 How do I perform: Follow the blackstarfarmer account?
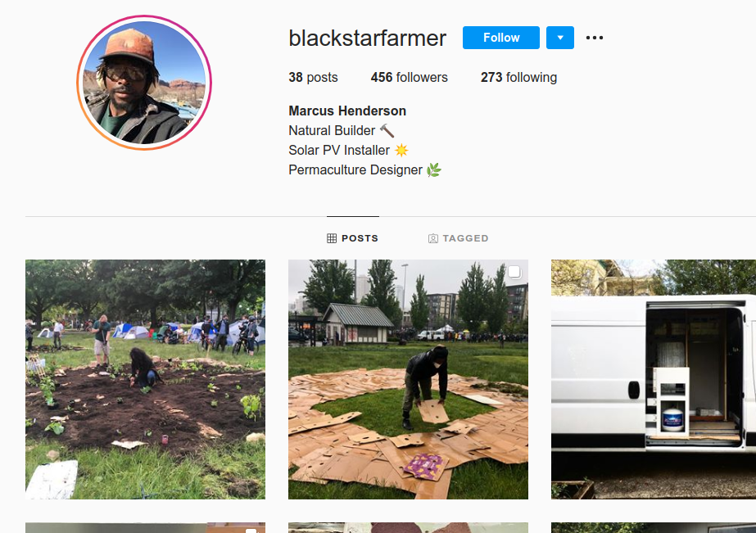[x=501, y=38]
